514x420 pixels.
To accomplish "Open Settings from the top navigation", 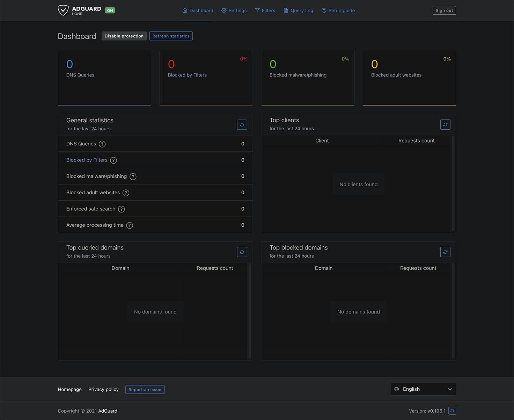I will click(234, 10).
